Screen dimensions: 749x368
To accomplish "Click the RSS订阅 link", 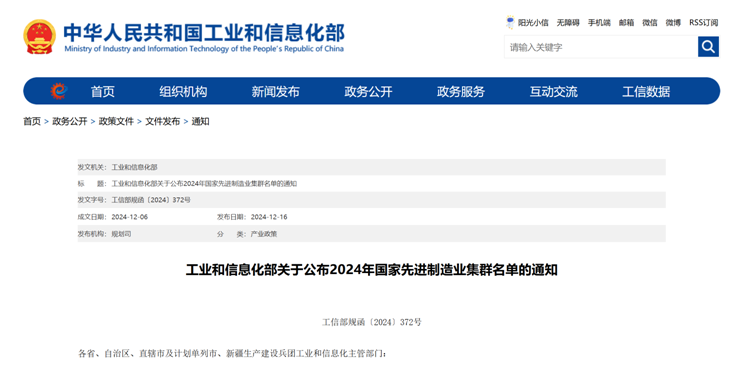I will coord(703,22).
